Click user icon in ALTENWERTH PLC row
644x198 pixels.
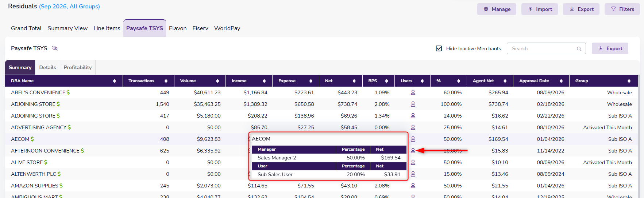point(413,174)
